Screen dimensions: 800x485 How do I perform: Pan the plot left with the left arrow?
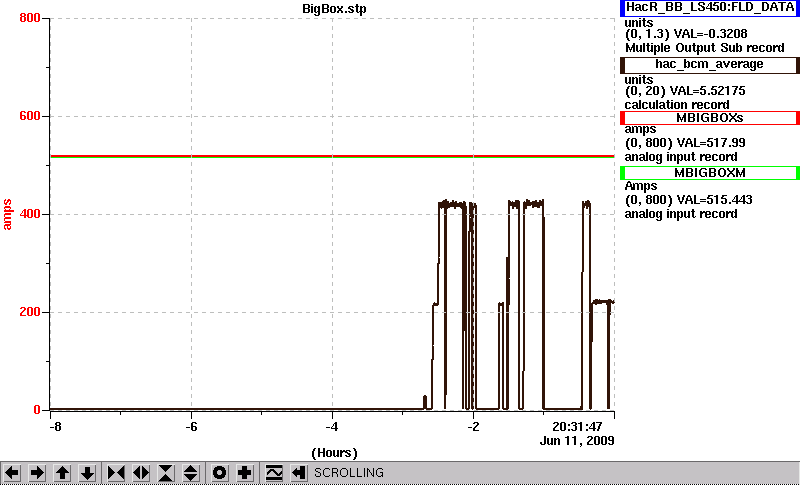[x=12, y=473]
